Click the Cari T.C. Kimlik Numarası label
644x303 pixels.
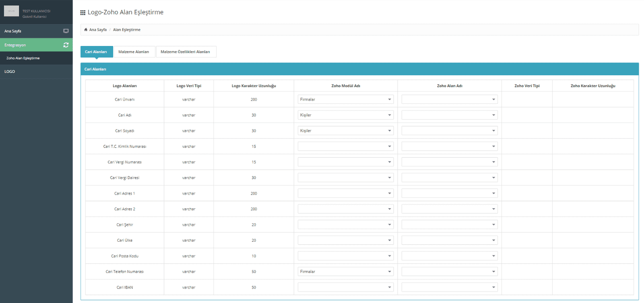point(125,147)
